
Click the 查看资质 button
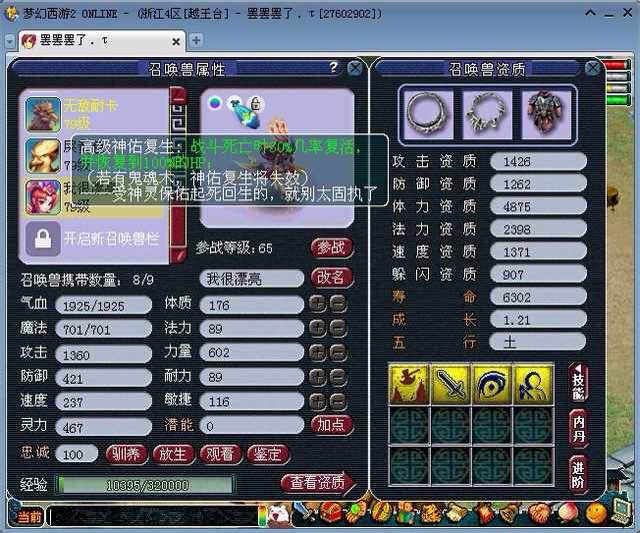(318, 483)
